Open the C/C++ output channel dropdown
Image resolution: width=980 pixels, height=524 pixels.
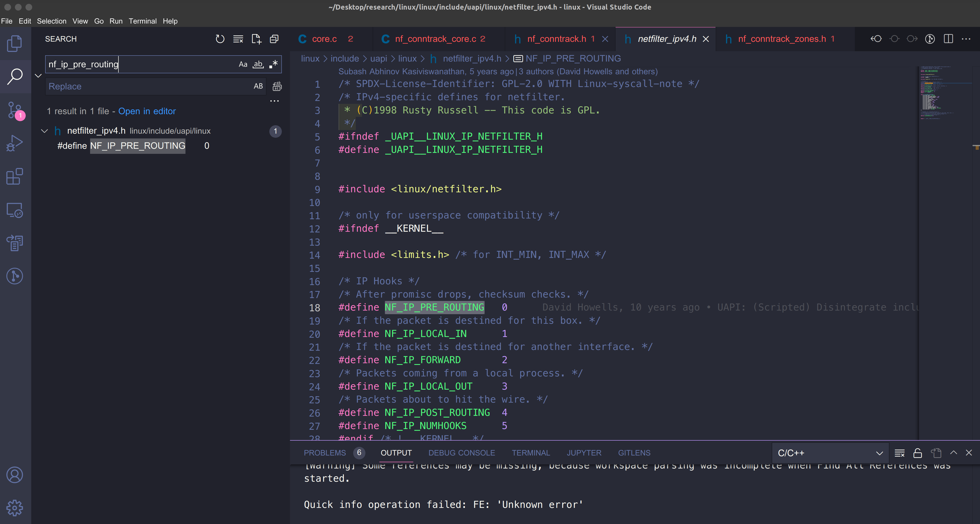pos(830,453)
